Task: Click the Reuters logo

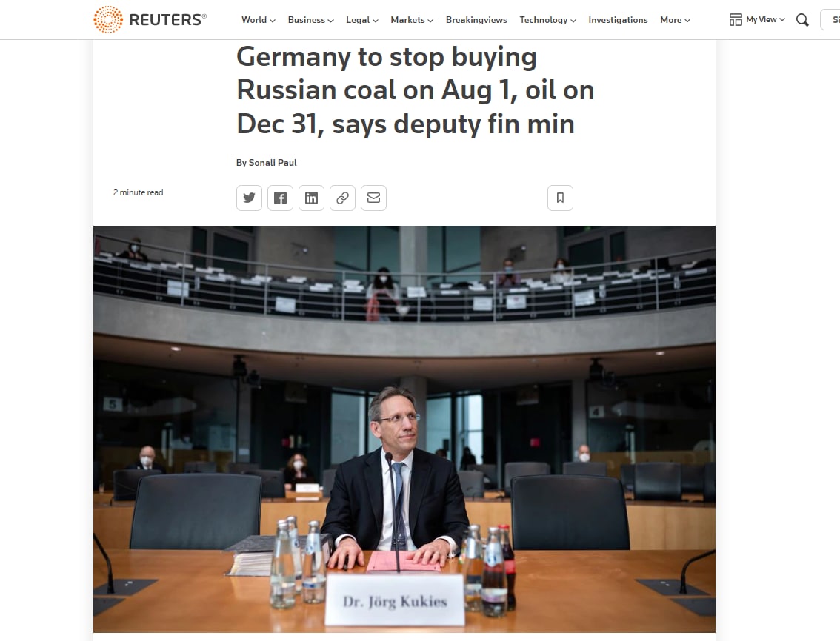Action: (x=150, y=20)
